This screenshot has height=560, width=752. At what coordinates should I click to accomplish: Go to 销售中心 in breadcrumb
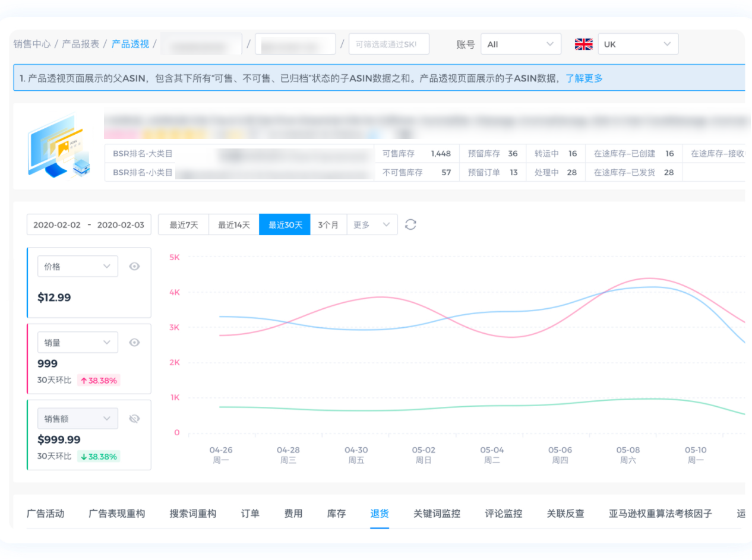pos(32,44)
